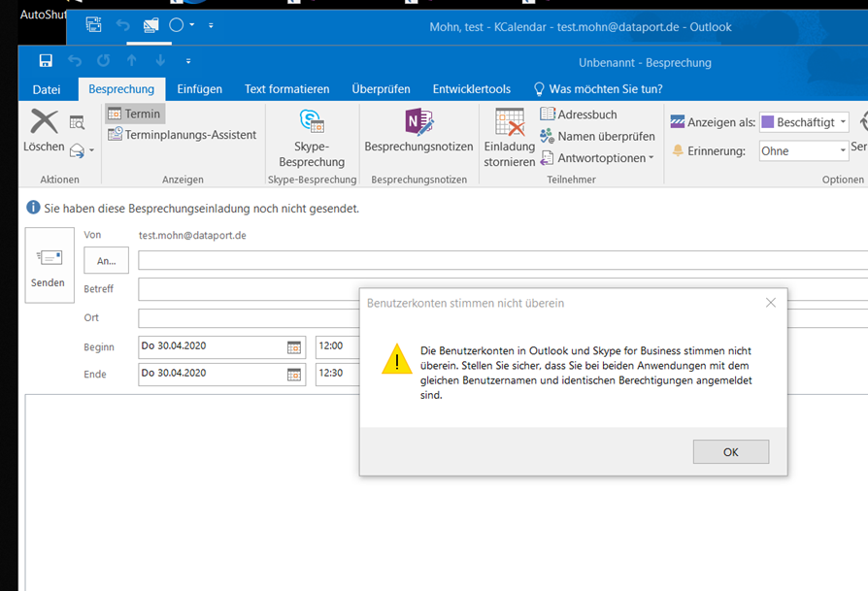
Task: Expand the forward options dropdown arrow
Action: (92, 150)
